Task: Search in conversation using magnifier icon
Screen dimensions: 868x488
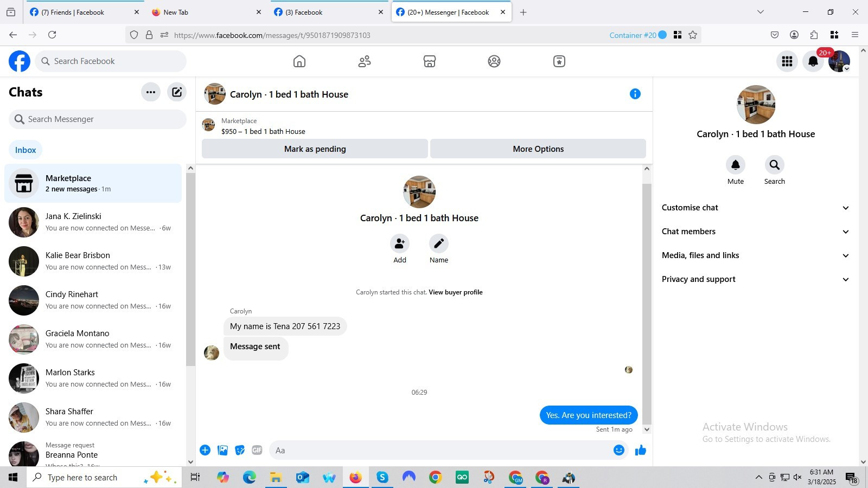Action: [775, 165]
